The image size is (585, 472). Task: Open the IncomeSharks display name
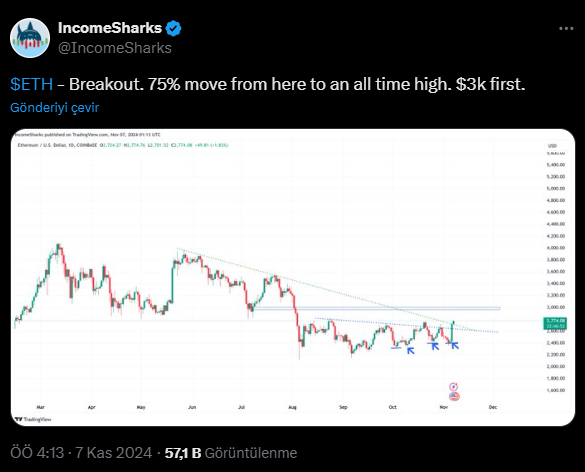[110, 28]
